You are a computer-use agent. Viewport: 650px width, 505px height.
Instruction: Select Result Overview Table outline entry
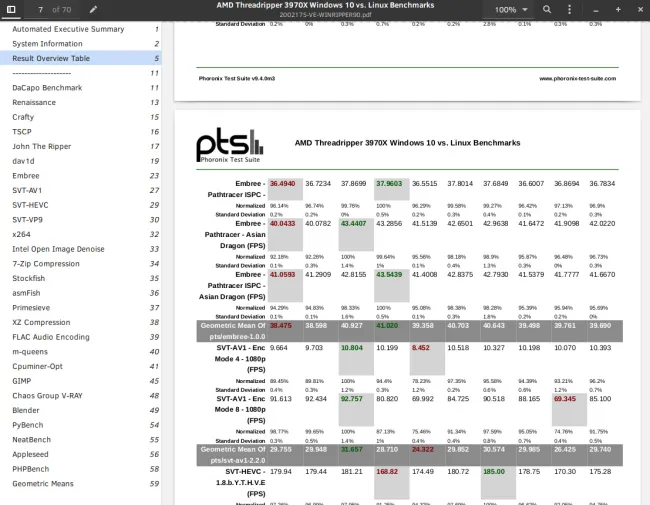click(80, 58)
